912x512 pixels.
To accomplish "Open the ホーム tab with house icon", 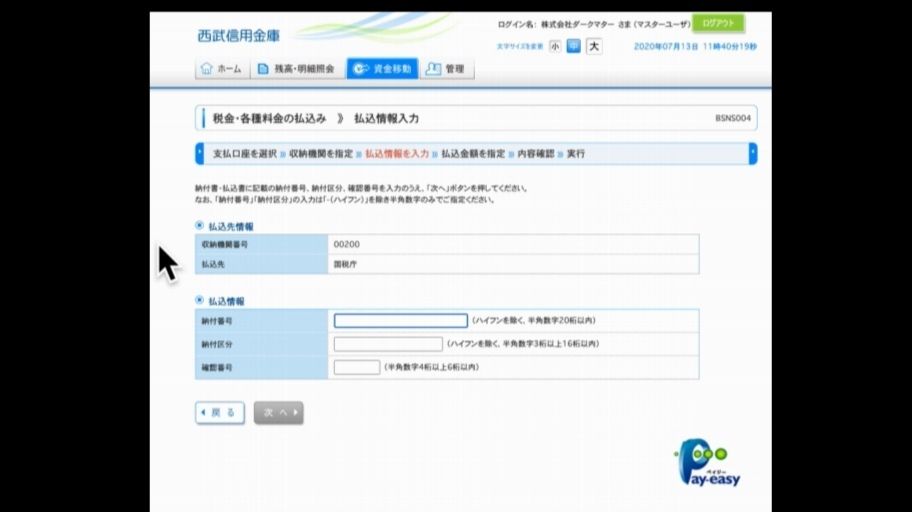I will click(x=221, y=69).
